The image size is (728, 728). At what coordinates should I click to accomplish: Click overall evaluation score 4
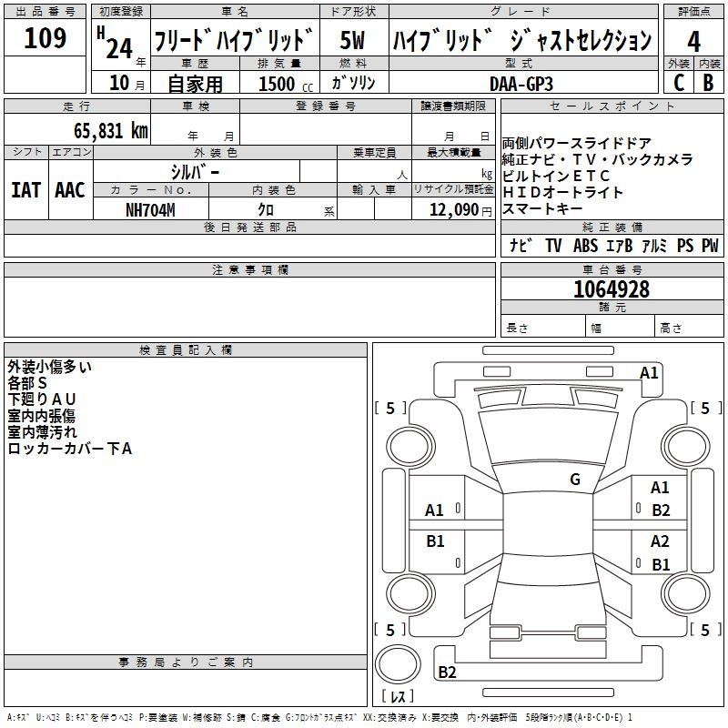693,41
